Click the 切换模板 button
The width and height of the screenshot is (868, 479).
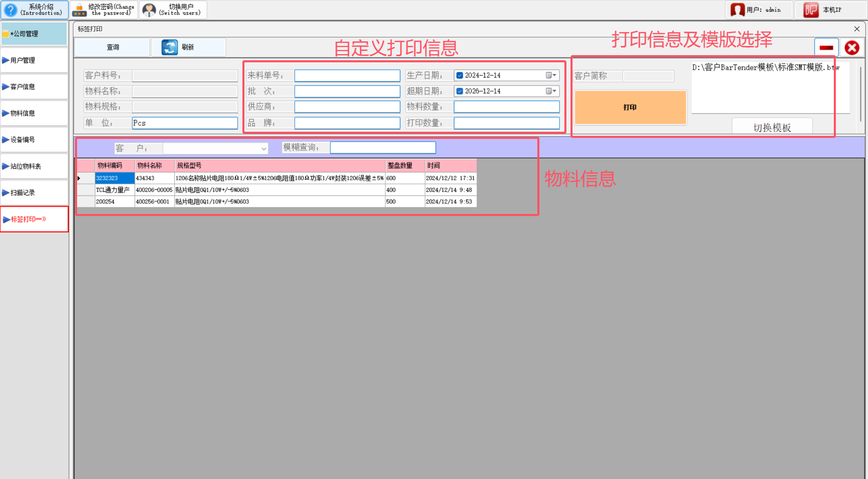click(x=772, y=128)
